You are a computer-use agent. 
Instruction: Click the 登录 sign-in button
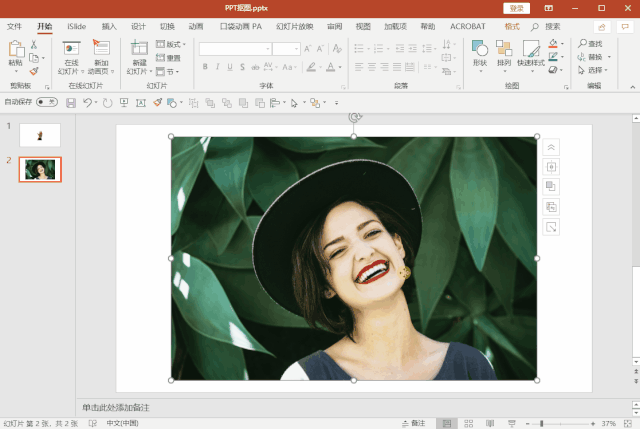pyautogui.click(x=517, y=8)
